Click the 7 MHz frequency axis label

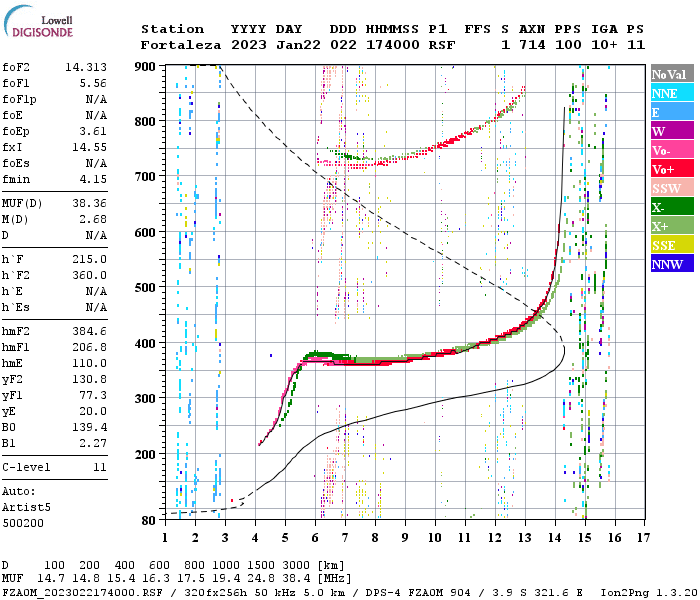[x=345, y=538]
